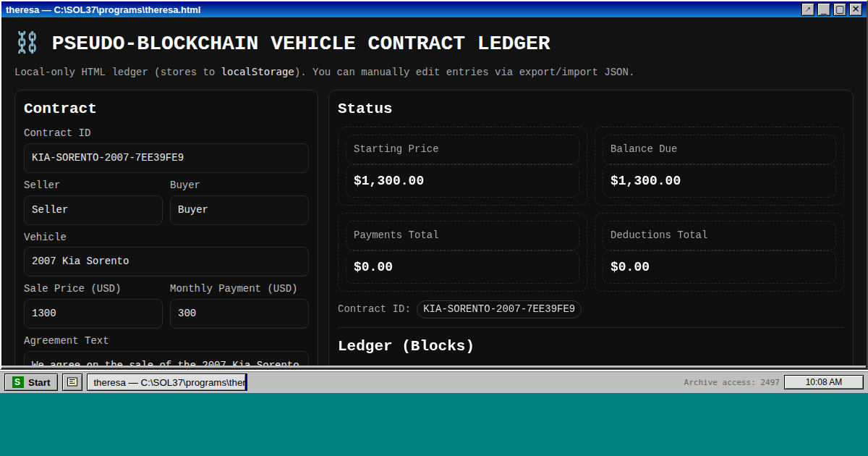Screen dimensions: 868x456
Task: Focus the Buyer text field
Action: 239,210
